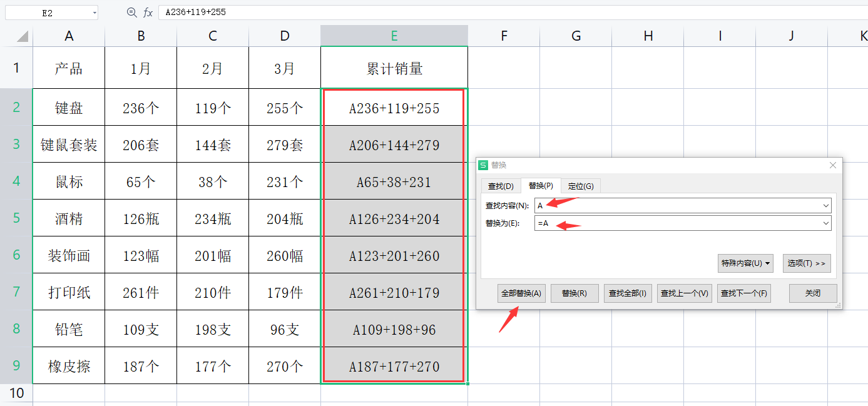Expand the Find what history dropdown
Screen dimensions: 868x406
(x=826, y=205)
